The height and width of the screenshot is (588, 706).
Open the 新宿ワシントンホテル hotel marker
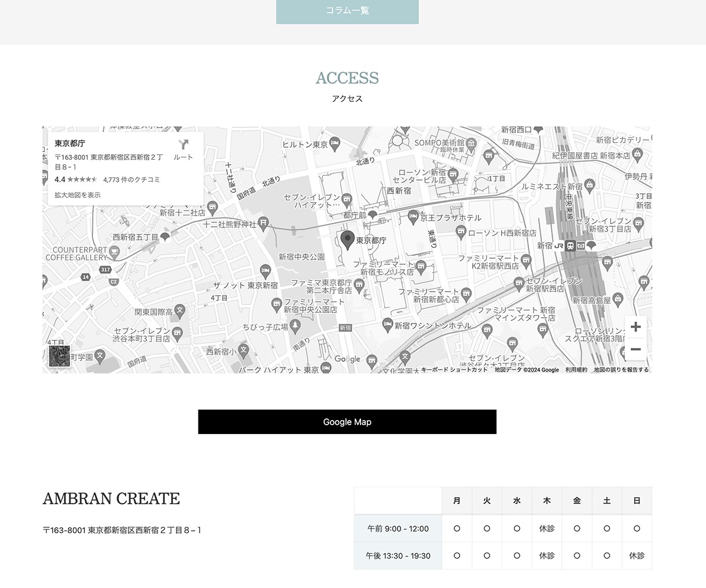click(388, 325)
